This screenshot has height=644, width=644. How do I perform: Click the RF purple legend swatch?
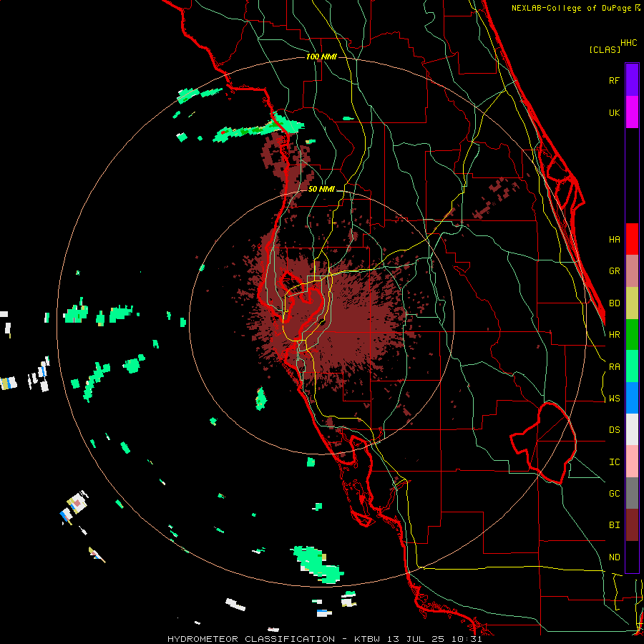(x=632, y=80)
